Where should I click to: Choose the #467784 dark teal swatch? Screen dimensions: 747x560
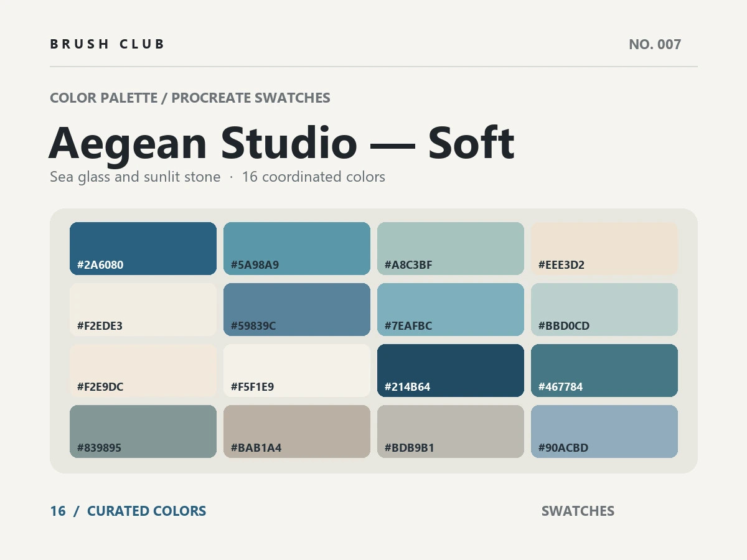604,370
